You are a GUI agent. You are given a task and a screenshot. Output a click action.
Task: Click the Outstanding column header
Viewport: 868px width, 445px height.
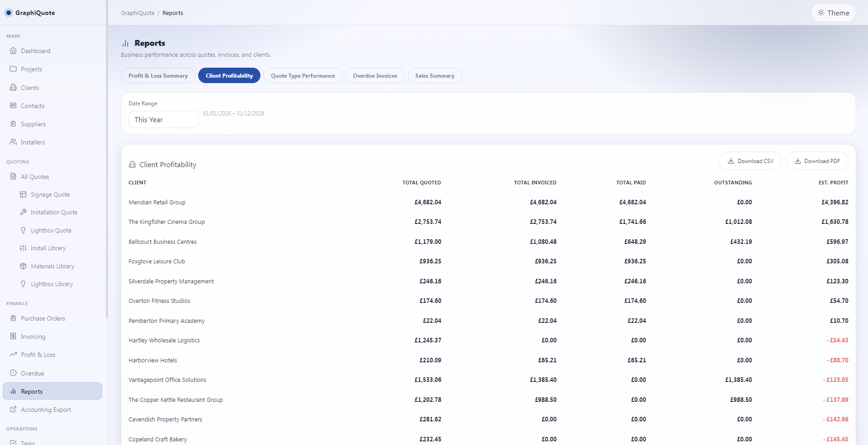733,183
